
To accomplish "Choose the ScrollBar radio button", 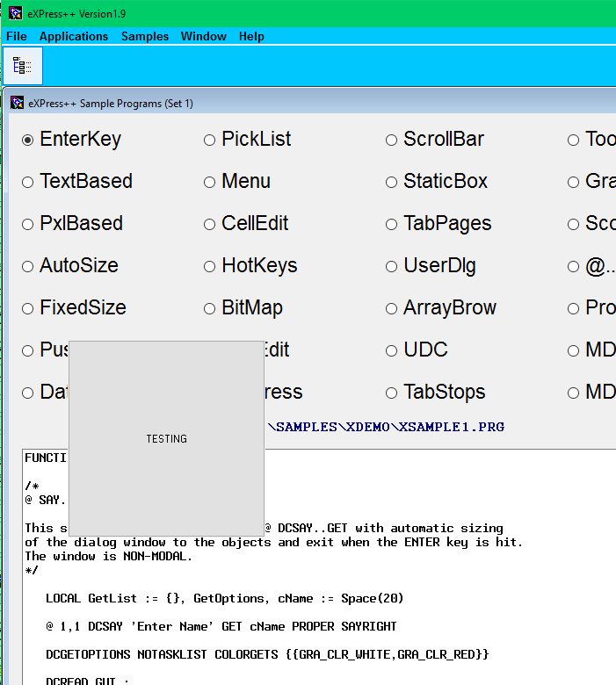I will [x=391, y=140].
